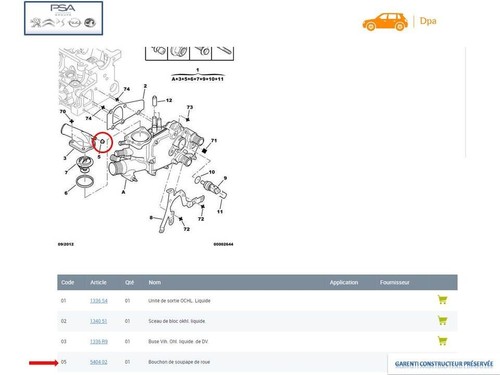Click the Fournisseur column header
This screenshot has width=500, height=375.
click(394, 283)
